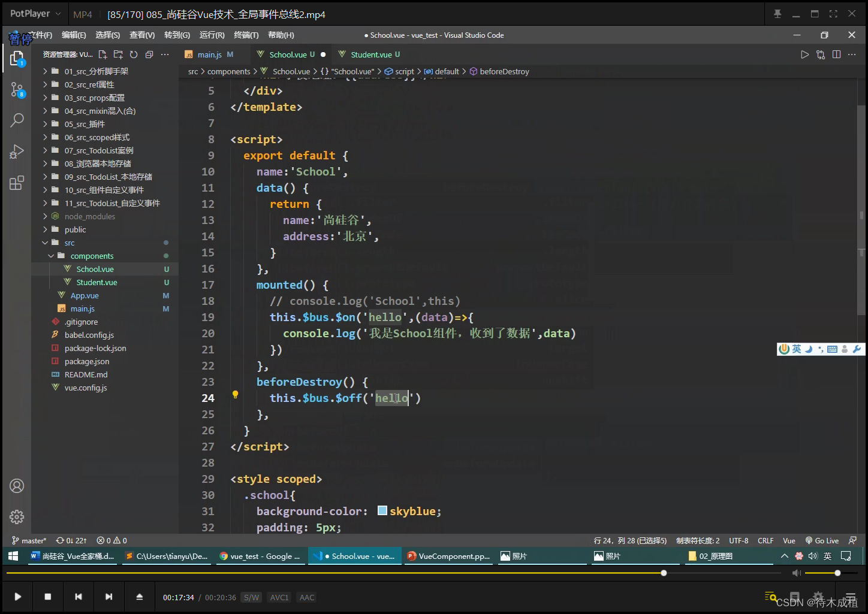
Task: Switch git branch via master status item
Action: click(29, 540)
